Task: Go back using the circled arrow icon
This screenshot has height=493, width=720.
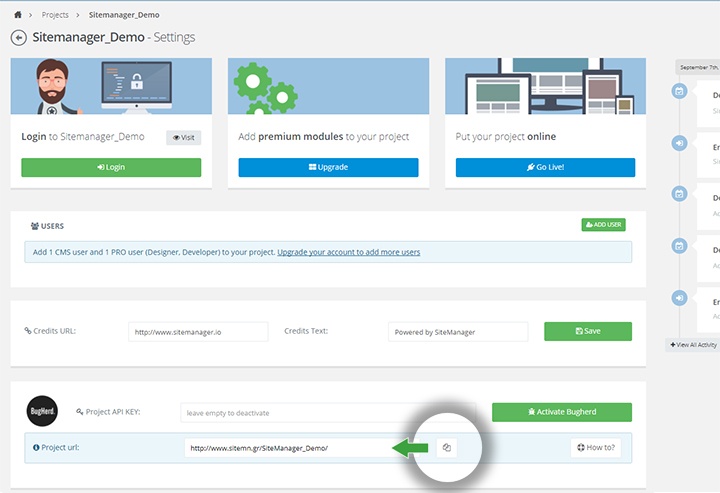Action: coord(19,38)
